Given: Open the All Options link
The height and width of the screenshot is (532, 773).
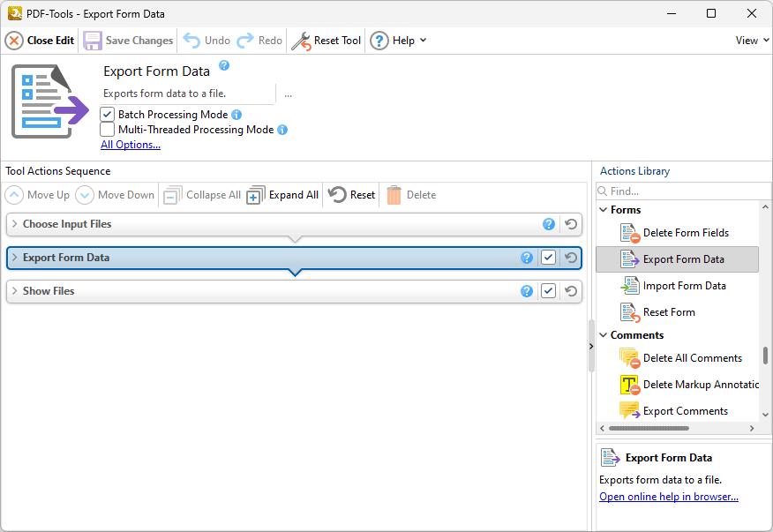Looking at the screenshot, I should click(131, 145).
